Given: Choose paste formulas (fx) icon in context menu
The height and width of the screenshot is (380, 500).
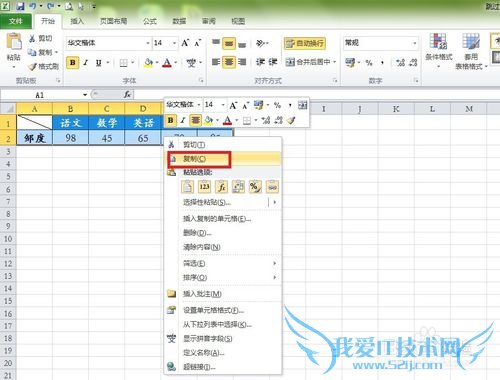Looking at the screenshot, I should pos(221,187).
